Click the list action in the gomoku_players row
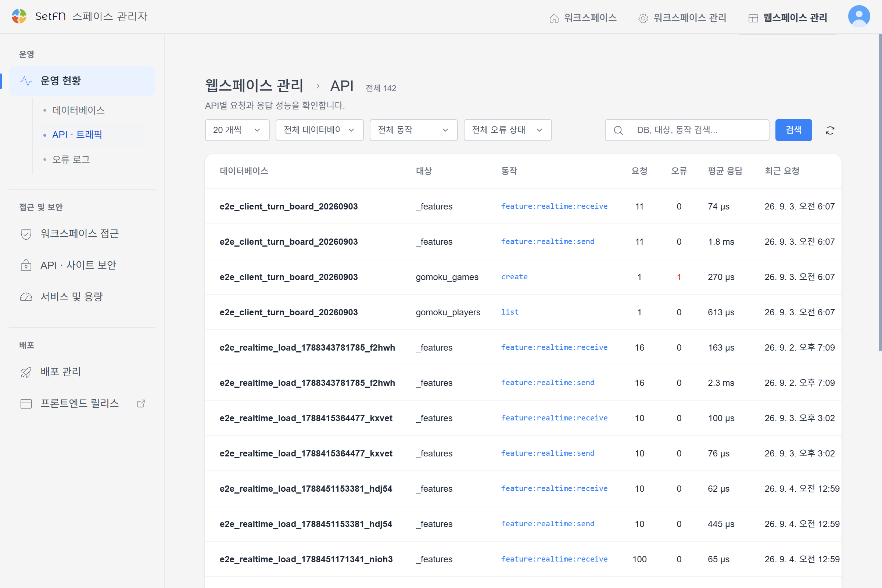 510,312
